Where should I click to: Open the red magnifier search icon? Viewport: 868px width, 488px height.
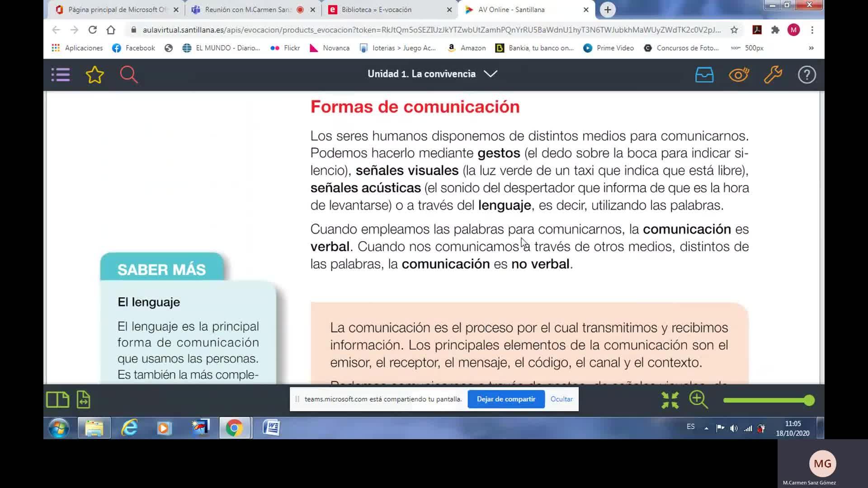coord(128,75)
